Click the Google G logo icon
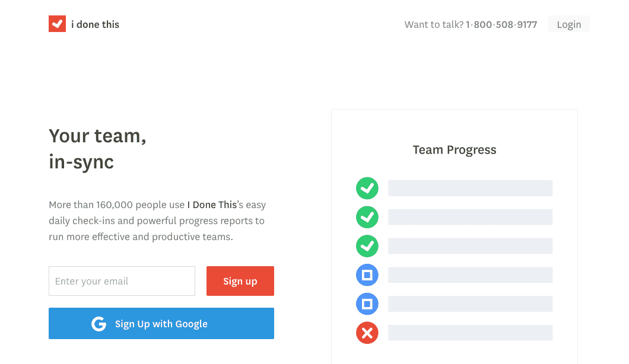Viewport: 629px width, 364px height. 99,324
